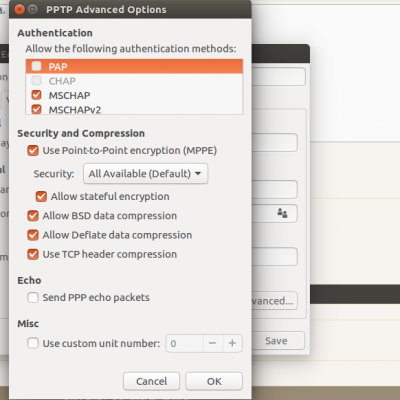Open the Security dropdown All Available (Default)
This screenshot has height=400, width=400.
[145, 174]
